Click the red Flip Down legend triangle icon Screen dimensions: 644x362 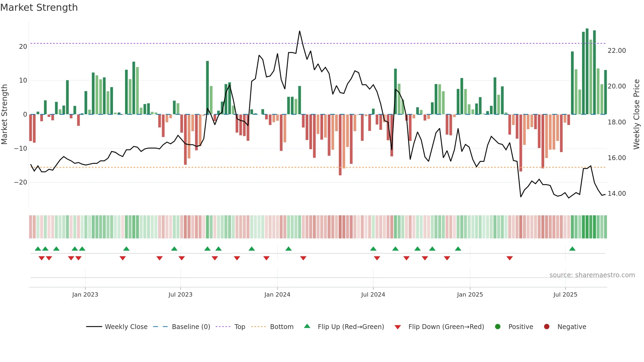[398, 327]
